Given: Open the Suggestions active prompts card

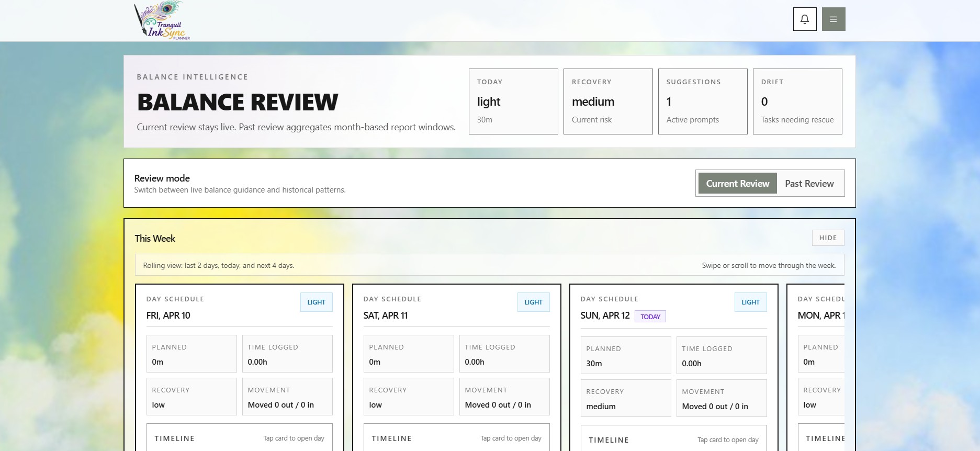Looking at the screenshot, I should [x=703, y=102].
